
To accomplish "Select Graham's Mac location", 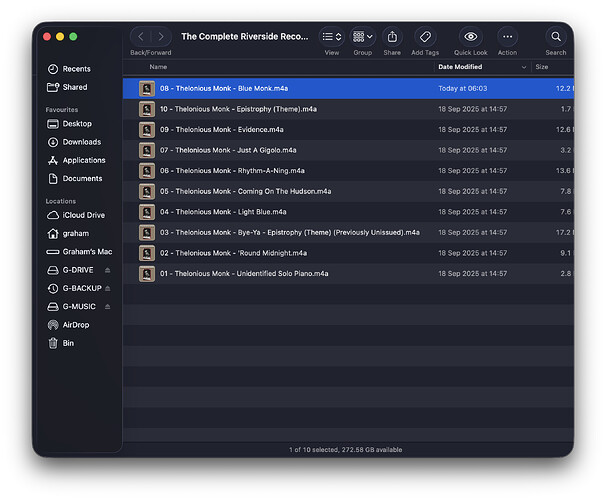I will 79,252.
